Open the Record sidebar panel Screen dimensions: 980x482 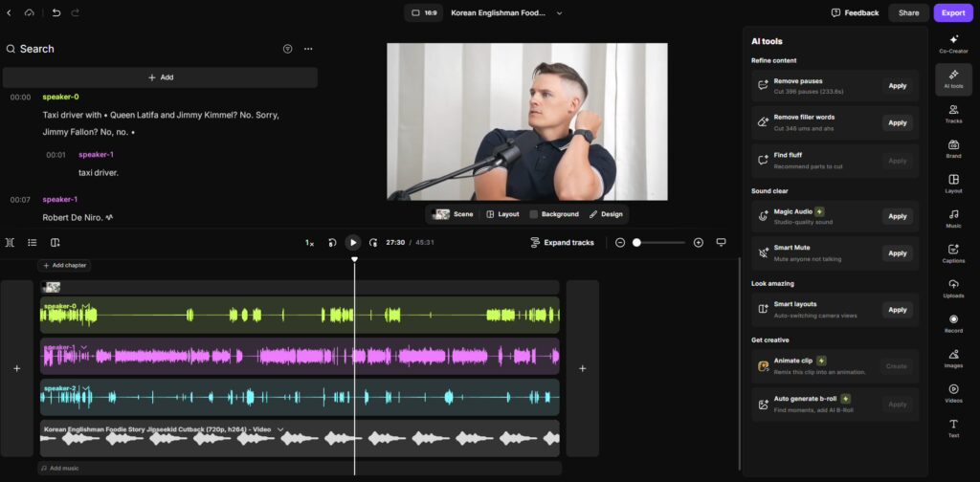tap(953, 323)
